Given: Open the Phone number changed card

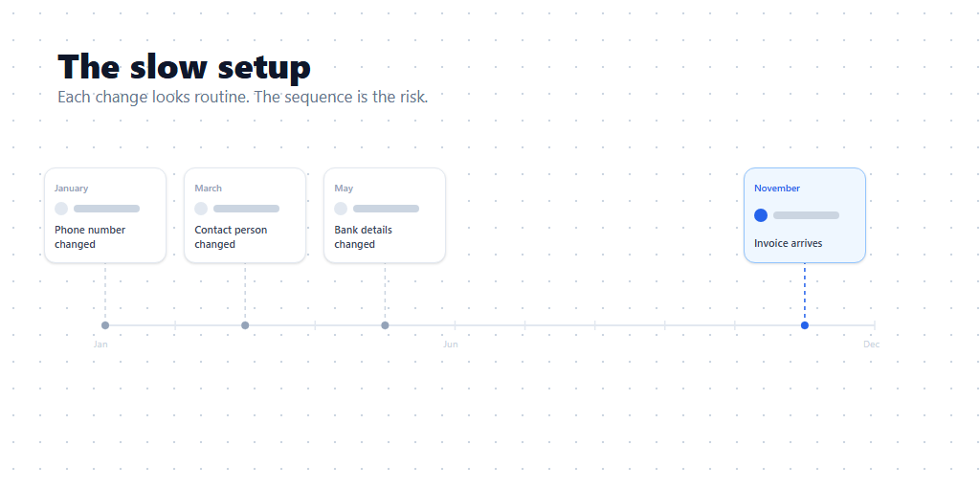Looking at the screenshot, I should coord(105,215).
